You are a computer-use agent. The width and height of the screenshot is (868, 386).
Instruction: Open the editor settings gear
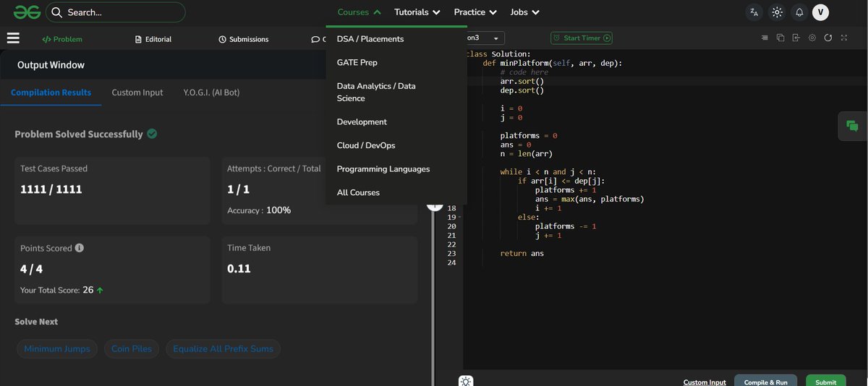pos(812,38)
